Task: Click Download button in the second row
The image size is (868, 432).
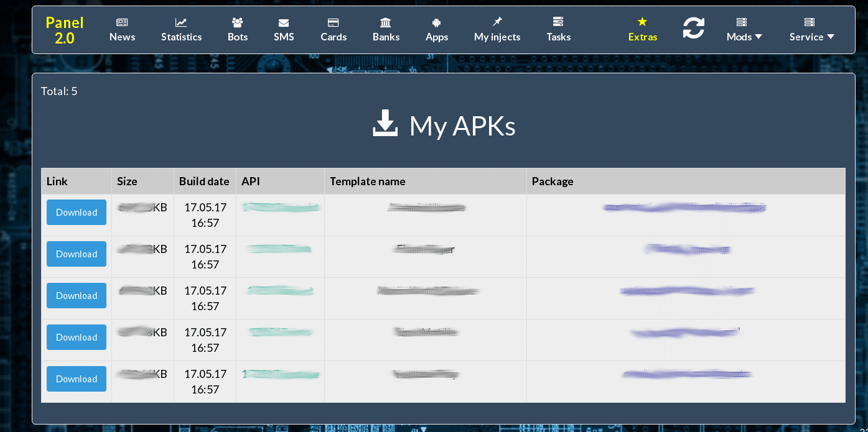Action: point(77,254)
